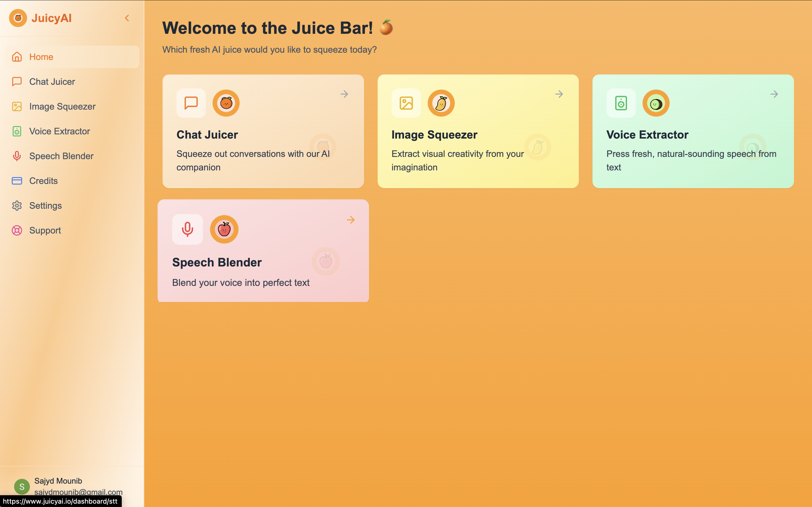Viewport: 812px width, 507px height.
Task: Click the apple avatar on Speech Blender card
Action: pos(224,229)
